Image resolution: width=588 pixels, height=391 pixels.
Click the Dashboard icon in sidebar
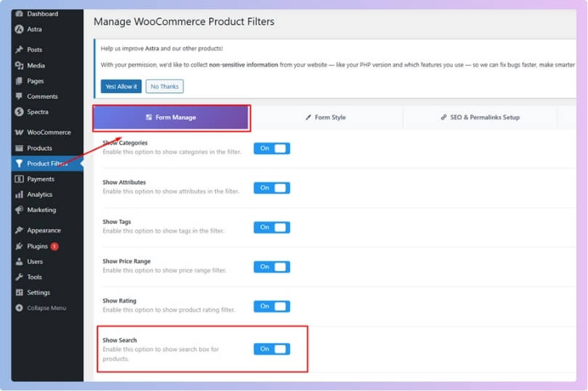(19, 14)
